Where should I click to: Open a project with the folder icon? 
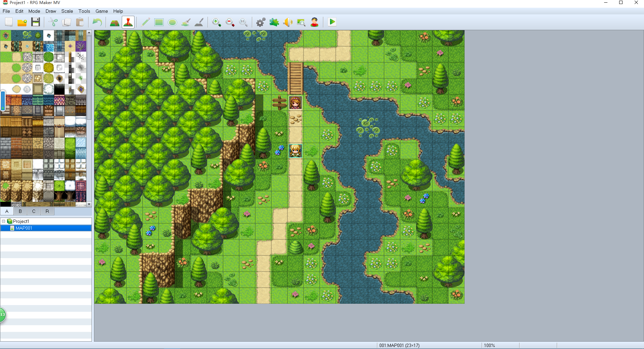pos(22,22)
